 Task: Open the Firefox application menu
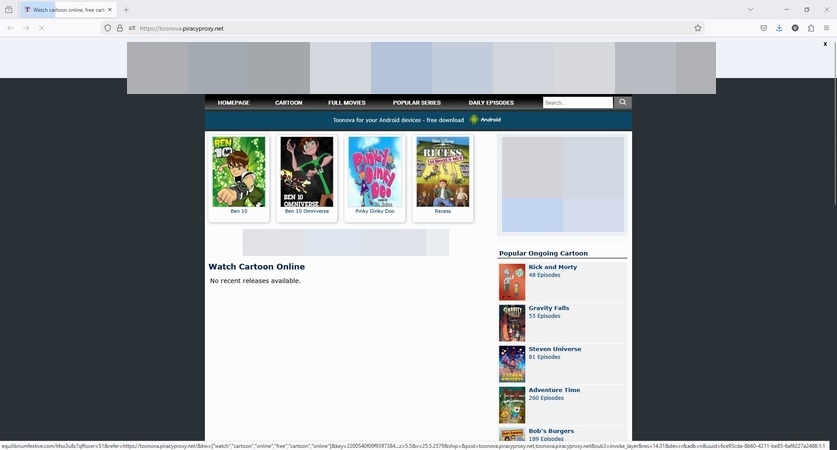[x=826, y=28]
